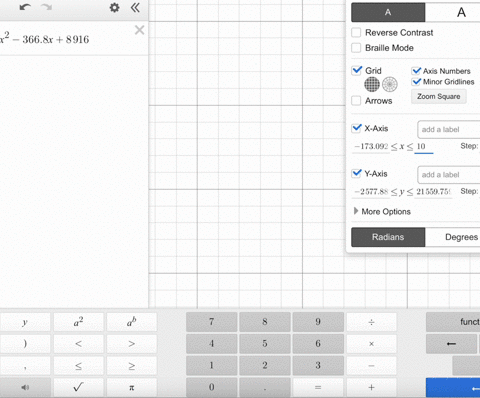
Task: Insert greater-than-or-equal key
Action: (x=132, y=365)
